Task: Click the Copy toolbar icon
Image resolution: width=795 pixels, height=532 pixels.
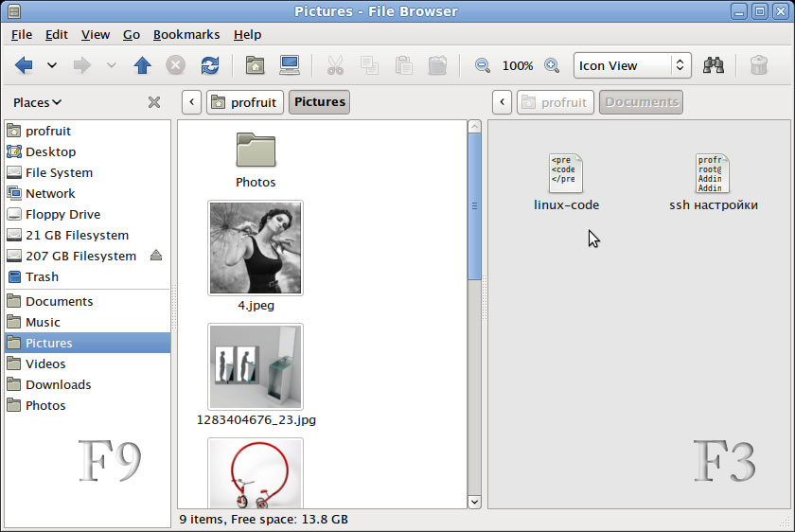Action: 369,65
